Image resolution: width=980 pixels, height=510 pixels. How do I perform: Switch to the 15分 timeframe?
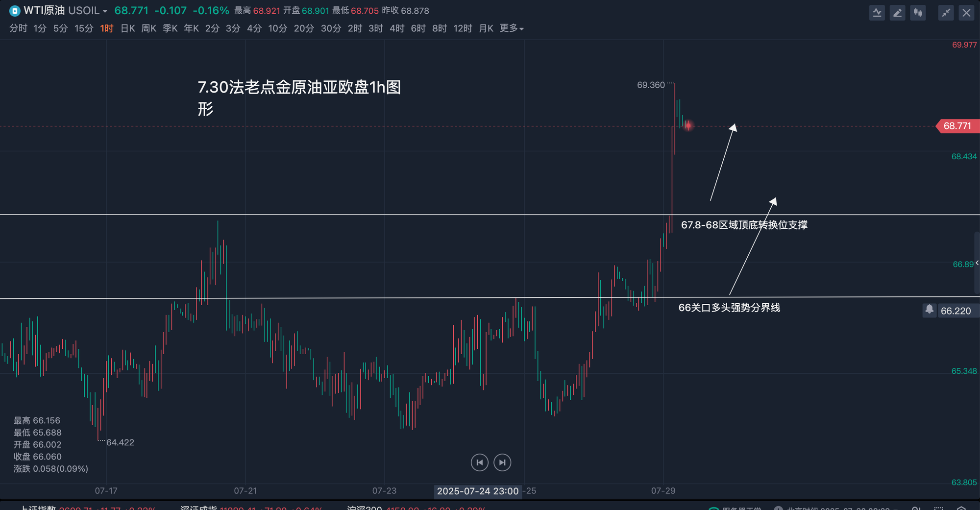tap(84, 28)
